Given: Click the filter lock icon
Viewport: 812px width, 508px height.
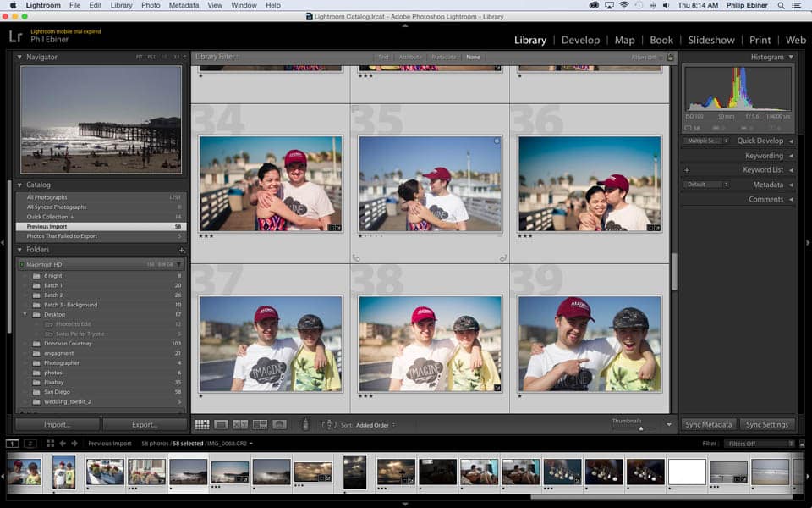Looking at the screenshot, I should (x=671, y=57).
